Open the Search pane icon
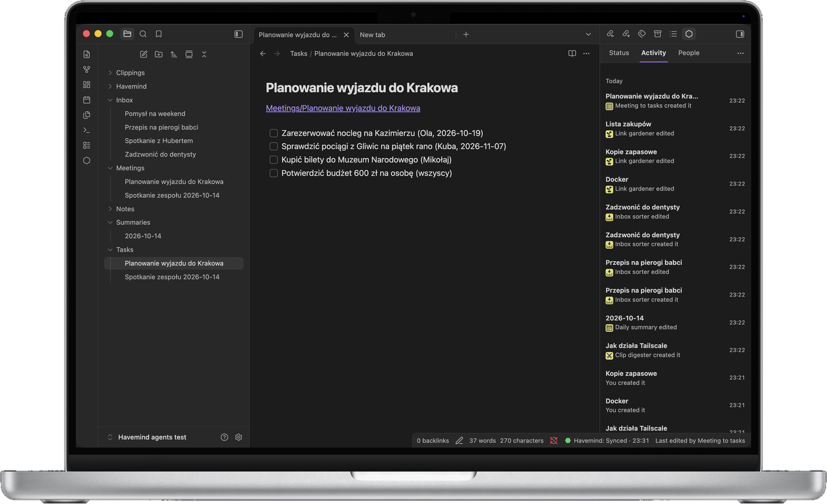The width and height of the screenshot is (827, 504). [x=143, y=34]
